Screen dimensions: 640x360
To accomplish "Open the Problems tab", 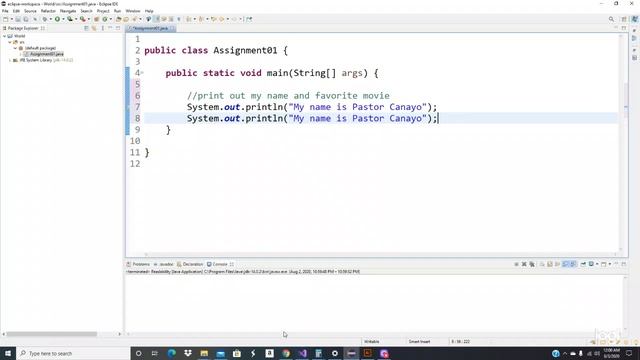I will (x=138, y=264).
